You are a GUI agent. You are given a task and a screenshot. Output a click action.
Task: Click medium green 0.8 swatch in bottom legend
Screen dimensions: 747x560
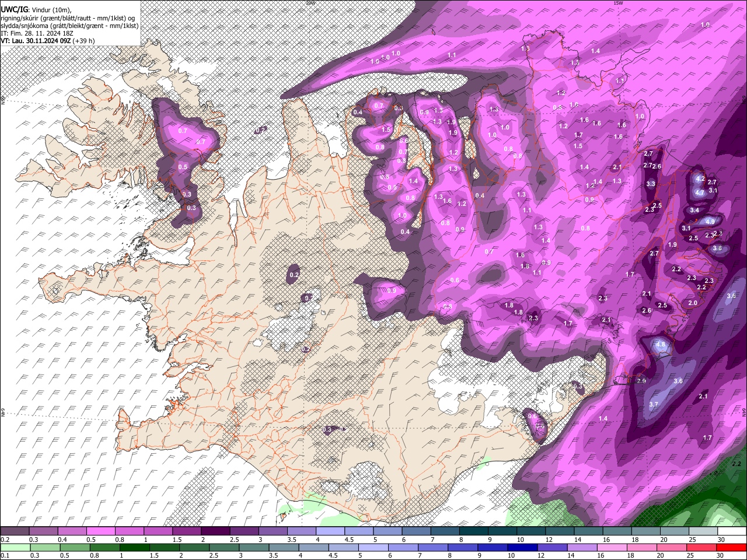[104, 547]
